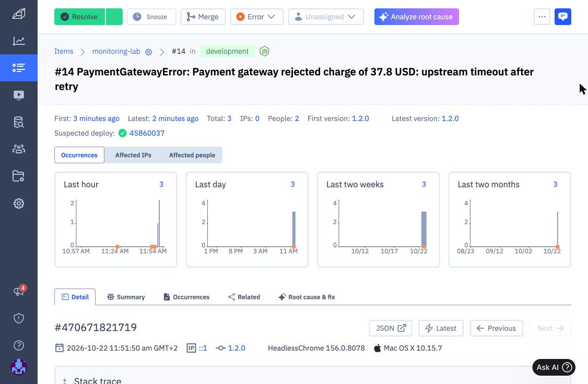Switch to the Occurrences chart tab
588x384 pixels.
tap(79, 155)
